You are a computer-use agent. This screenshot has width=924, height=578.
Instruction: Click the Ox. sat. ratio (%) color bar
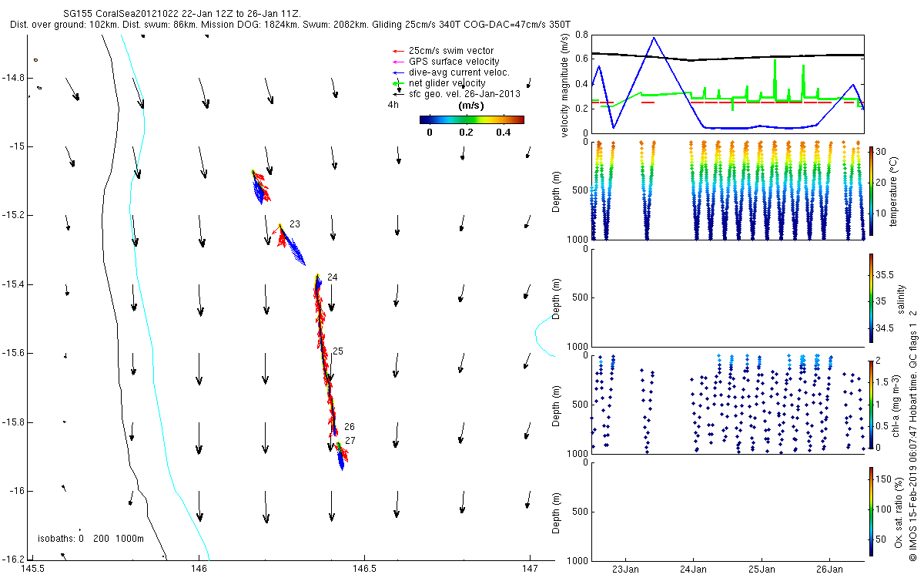click(x=871, y=512)
